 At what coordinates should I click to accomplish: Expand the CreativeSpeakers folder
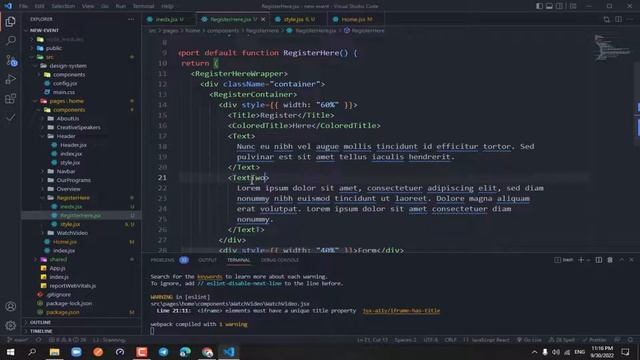pyautogui.click(x=78, y=127)
